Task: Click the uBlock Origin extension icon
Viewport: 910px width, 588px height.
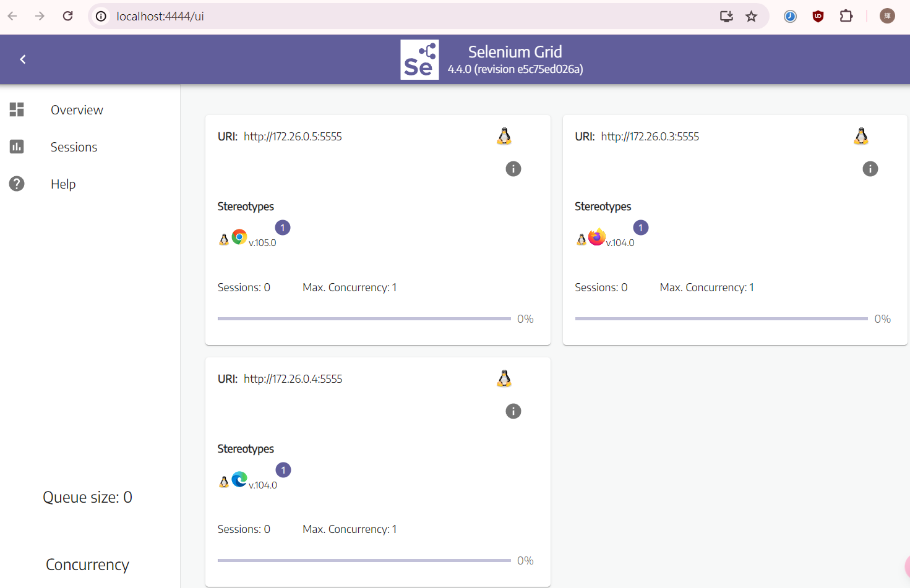Action: click(x=818, y=16)
